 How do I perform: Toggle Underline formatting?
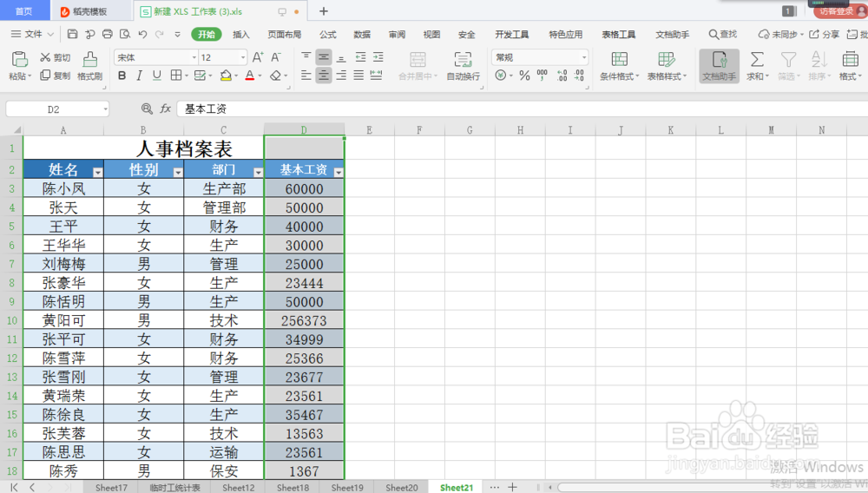(156, 76)
